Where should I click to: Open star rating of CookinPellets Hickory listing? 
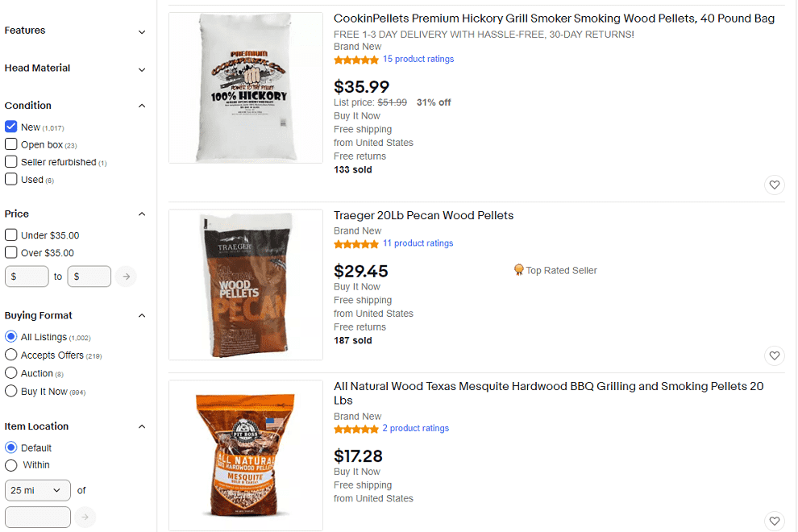[356, 60]
